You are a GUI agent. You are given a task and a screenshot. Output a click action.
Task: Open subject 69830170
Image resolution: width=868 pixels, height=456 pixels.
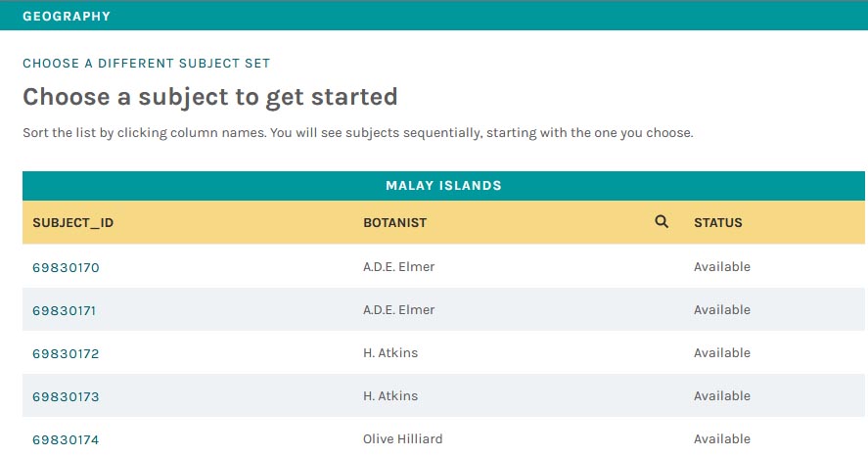[66, 267]
